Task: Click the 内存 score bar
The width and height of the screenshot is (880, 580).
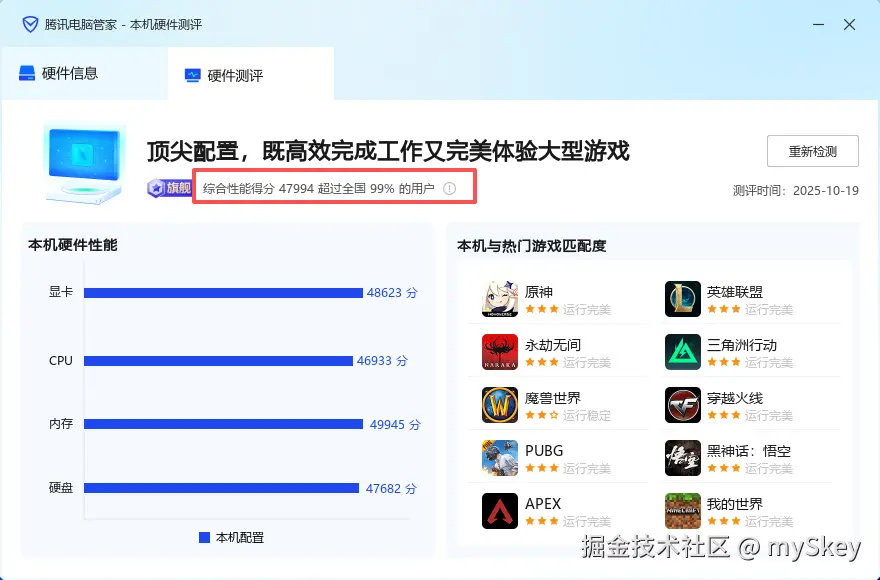Action: 223,424
